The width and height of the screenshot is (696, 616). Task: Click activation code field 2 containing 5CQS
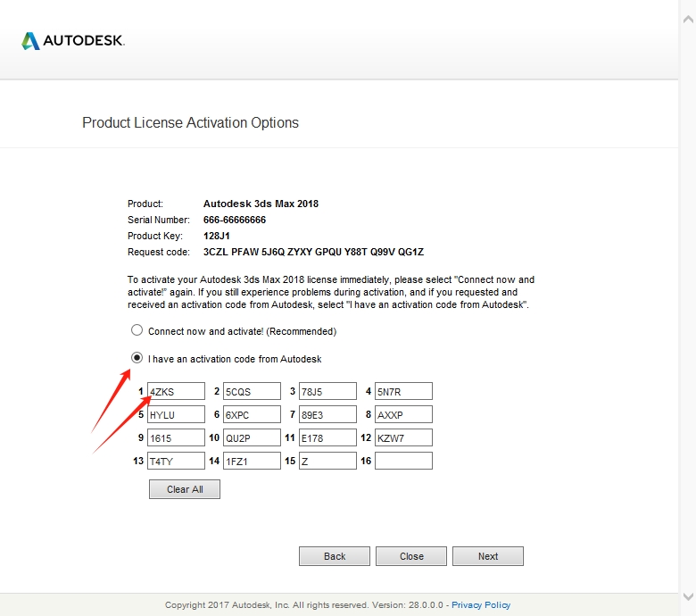(252, 391)
